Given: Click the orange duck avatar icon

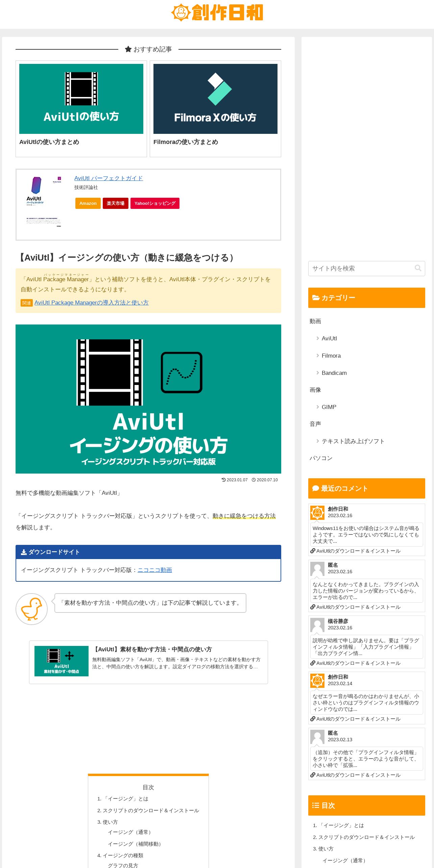Looking at the screenshot, I should point(31,609).
